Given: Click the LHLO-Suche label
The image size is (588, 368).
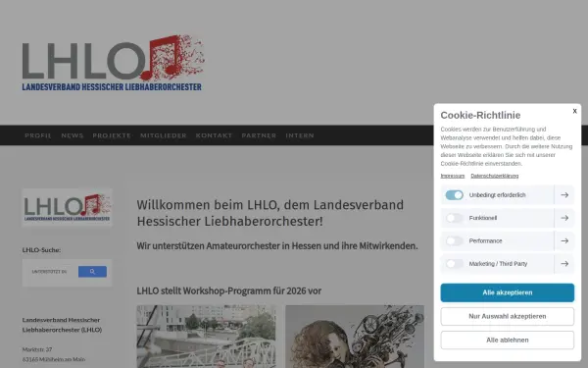Looking at the screenshot, I should [41, 250].
